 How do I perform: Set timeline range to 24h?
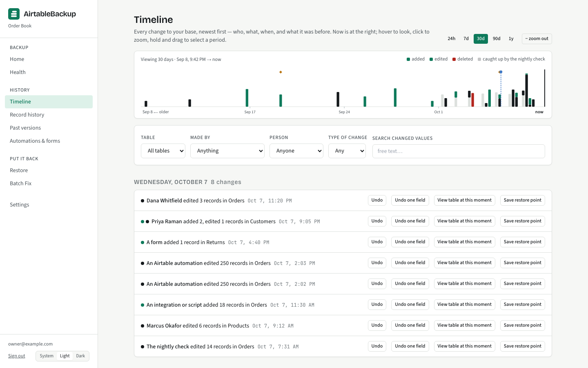point(452,39)
